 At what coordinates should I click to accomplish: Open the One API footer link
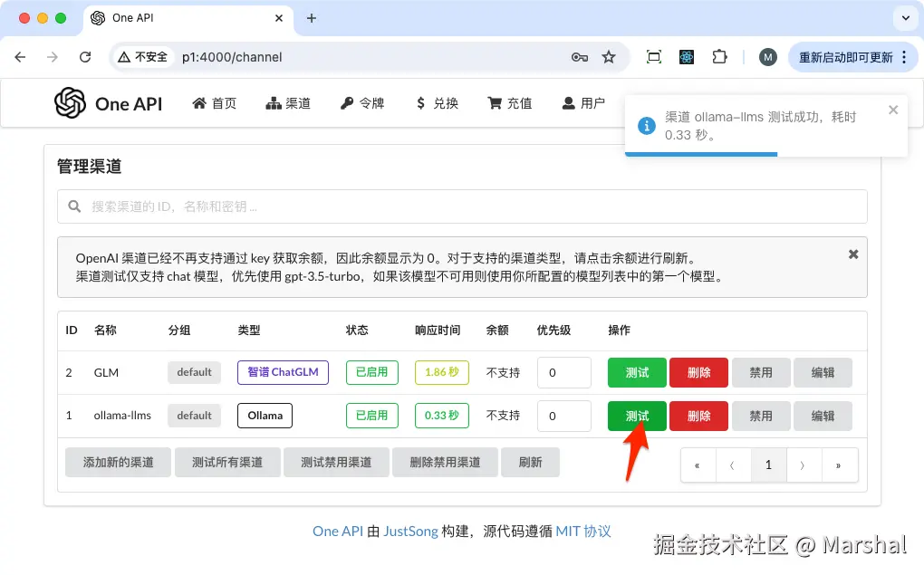point(338,532)
